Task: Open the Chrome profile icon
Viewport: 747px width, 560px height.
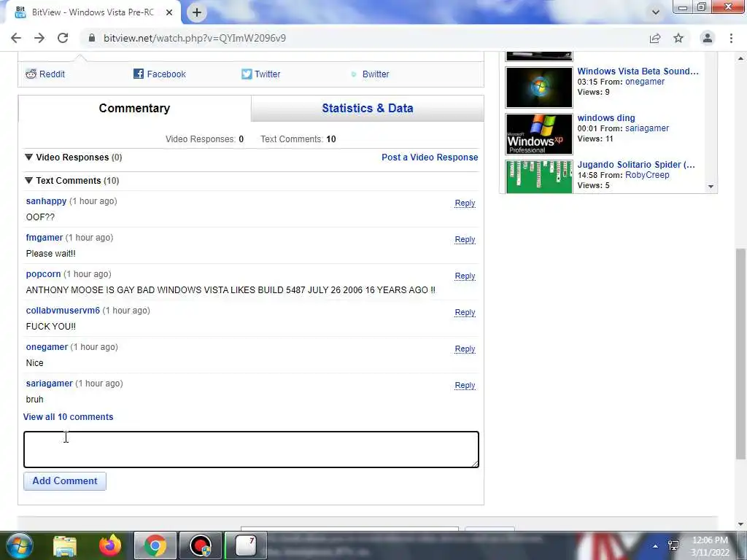Action: (x=708, y=38)
